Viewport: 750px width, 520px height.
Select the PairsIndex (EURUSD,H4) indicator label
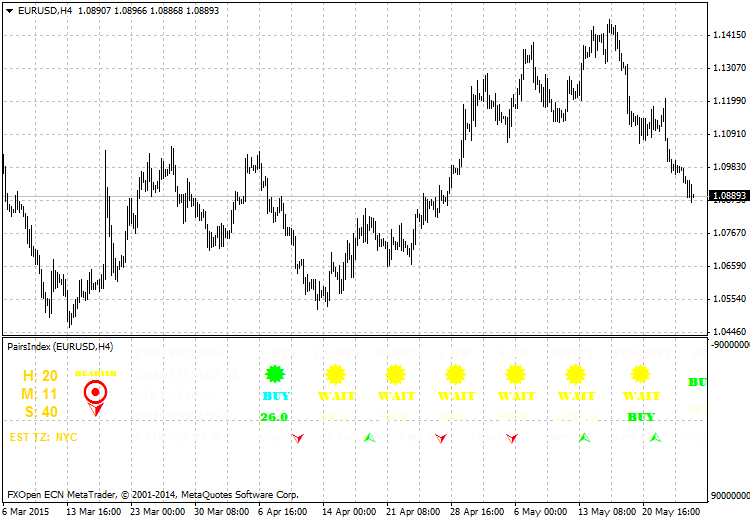(60, 346)
